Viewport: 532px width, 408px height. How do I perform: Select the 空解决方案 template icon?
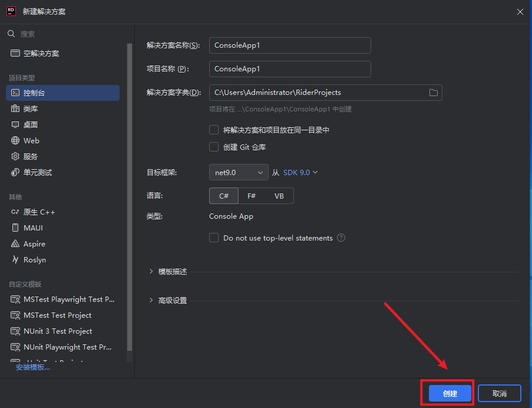[x=15, y=53]
